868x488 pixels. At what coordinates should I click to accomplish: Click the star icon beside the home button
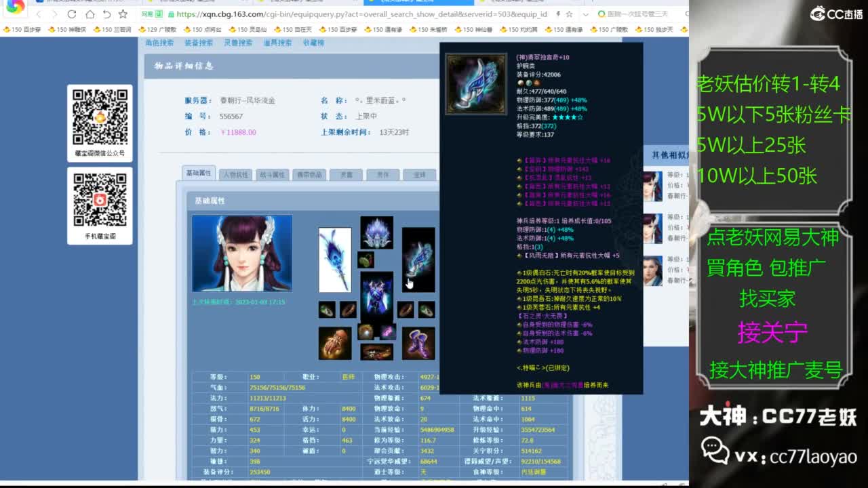point(123,14)
